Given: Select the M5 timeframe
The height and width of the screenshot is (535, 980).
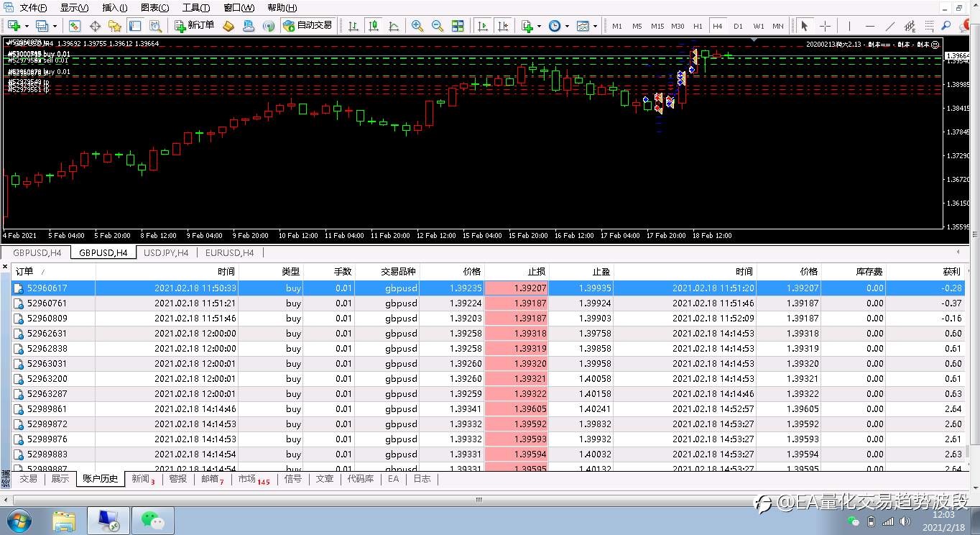Looking at the screenshot, I should point(637,26).
